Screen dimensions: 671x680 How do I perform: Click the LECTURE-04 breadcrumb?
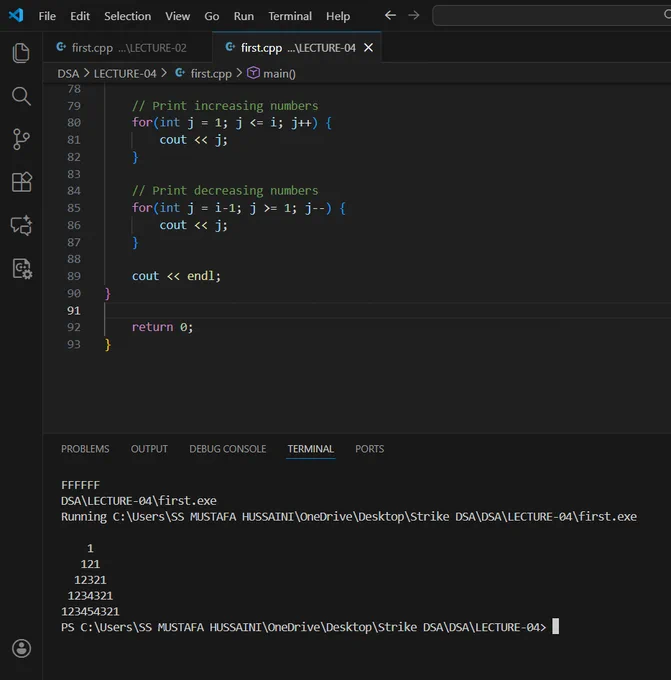[125, 74]
